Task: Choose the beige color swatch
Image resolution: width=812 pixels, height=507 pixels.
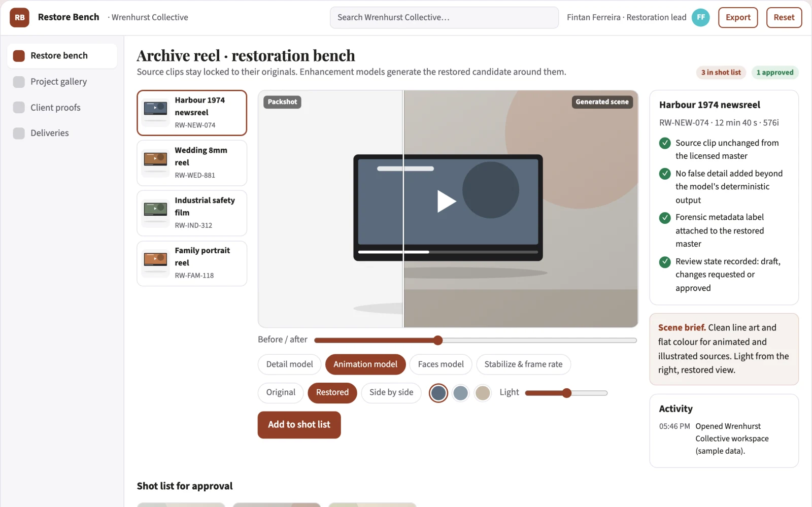Action: [x=483, y=393]
